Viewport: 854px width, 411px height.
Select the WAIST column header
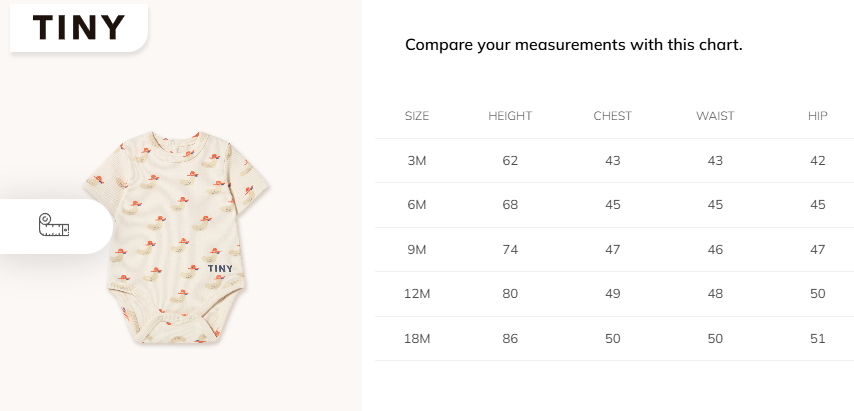(715, 116)
